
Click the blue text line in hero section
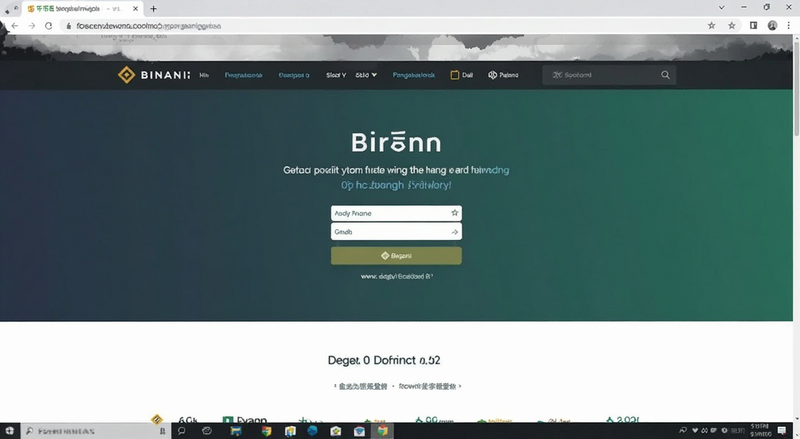(396, 185)
